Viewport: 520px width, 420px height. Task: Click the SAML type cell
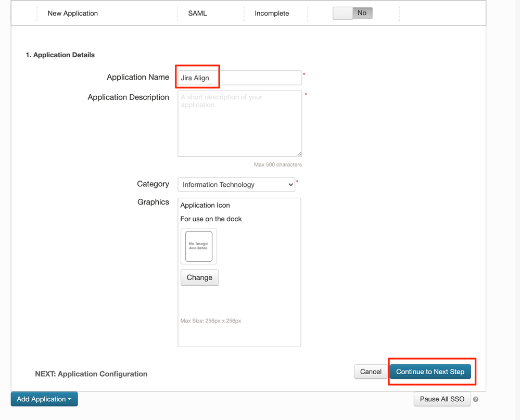click(197, 13)
